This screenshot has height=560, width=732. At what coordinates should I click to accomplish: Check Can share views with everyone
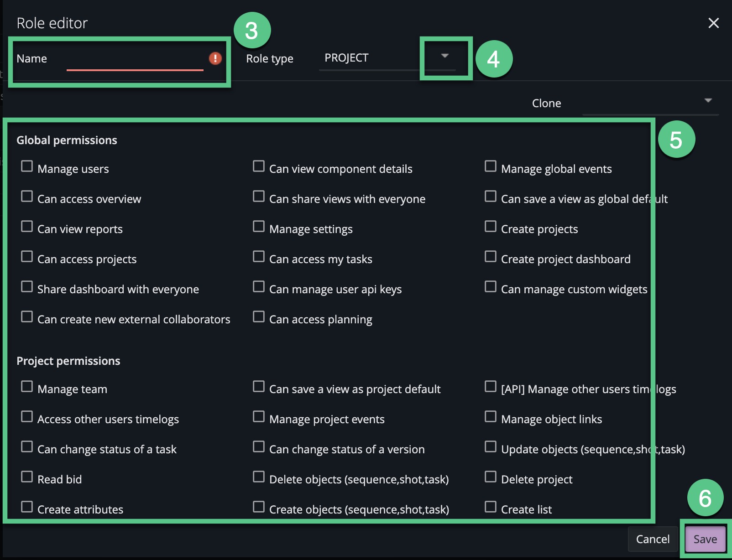259,196
